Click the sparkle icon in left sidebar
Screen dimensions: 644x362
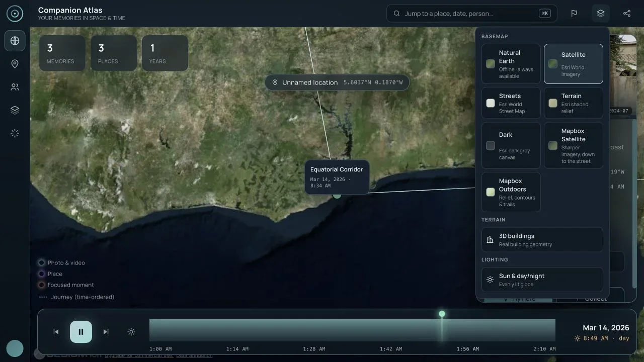pos(15,133)
